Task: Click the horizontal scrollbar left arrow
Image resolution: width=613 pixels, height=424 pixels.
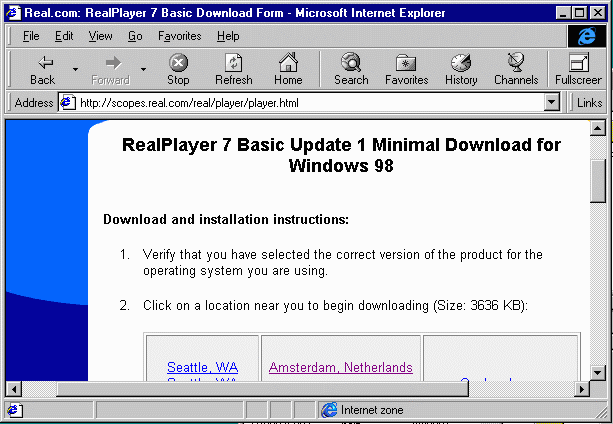Action: point(14,389)
